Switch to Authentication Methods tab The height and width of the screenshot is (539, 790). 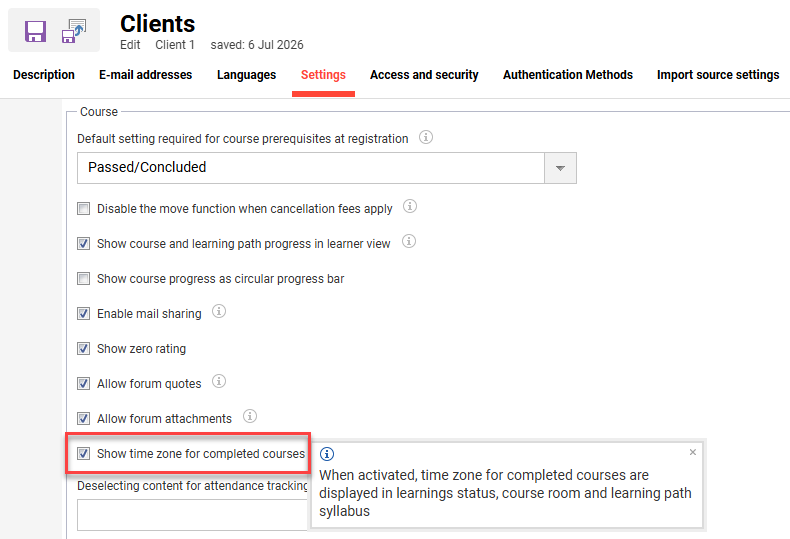568,75
